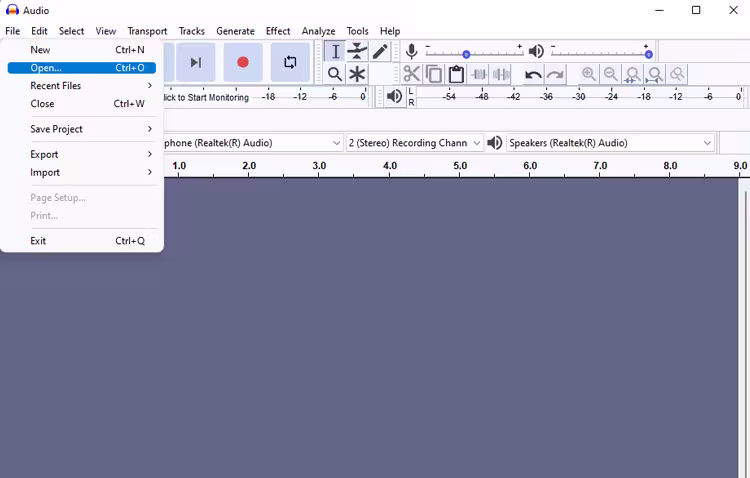
Task: Click the Zoom Out icon
Action: 611,74
